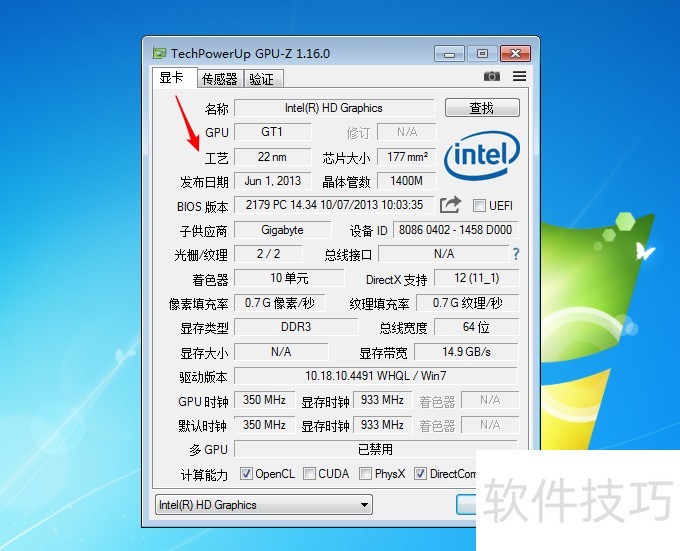Click the 10 单元 shaders field

[289, 278]
